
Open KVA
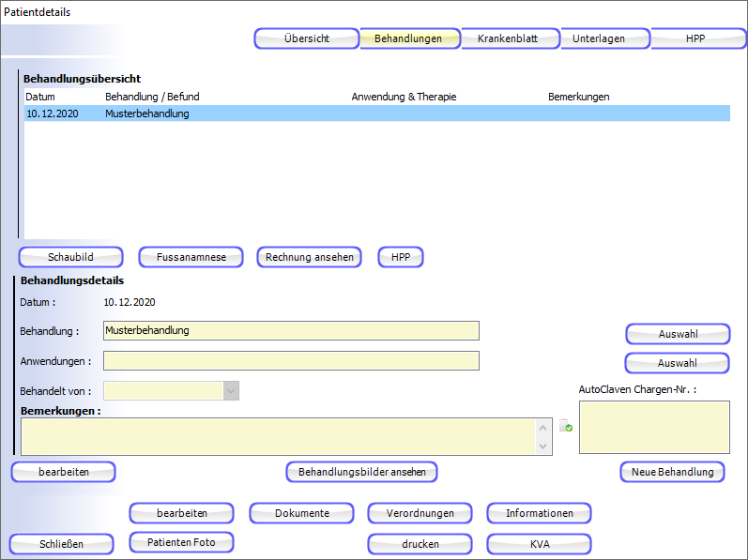pyautogui.click(x=539, y=544)
